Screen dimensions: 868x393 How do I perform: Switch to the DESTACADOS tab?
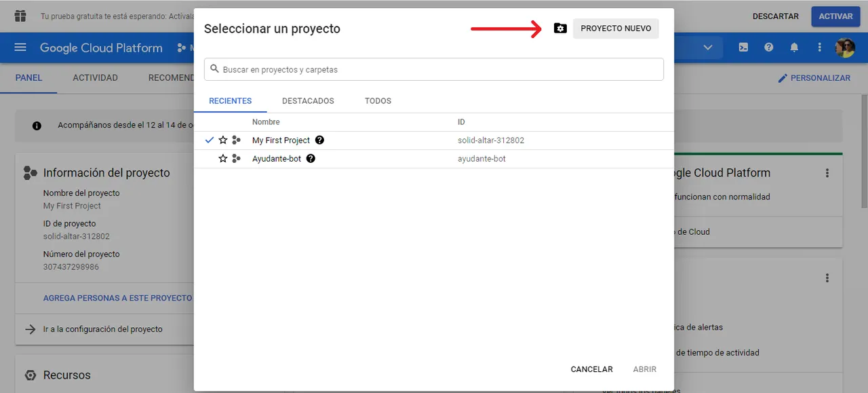pyautogui.click(x=308, y=101)
